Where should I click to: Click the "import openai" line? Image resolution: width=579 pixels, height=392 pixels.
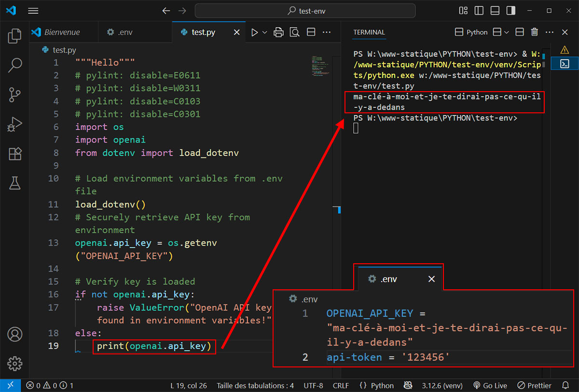pos(110,140)
